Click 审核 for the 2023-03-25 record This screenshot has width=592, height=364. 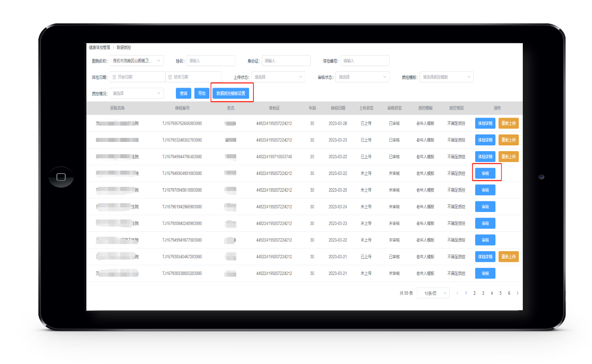[x=485, y=190]
